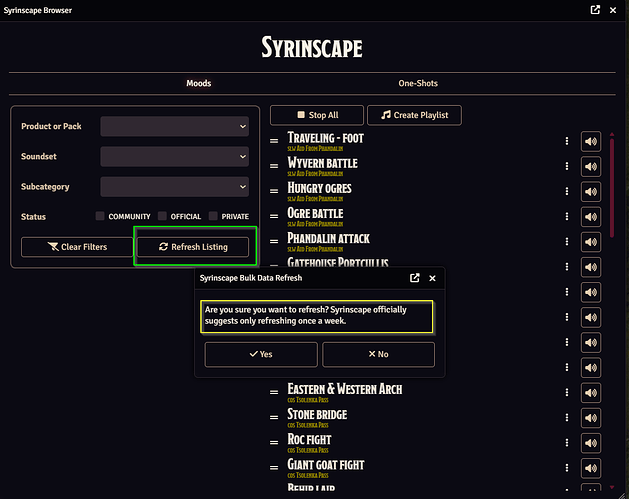The width and height of the screenshot is (629, 499).
Task: Grab drag handle of Eastern & Western Arch
Action: click(x=274, y=392)
